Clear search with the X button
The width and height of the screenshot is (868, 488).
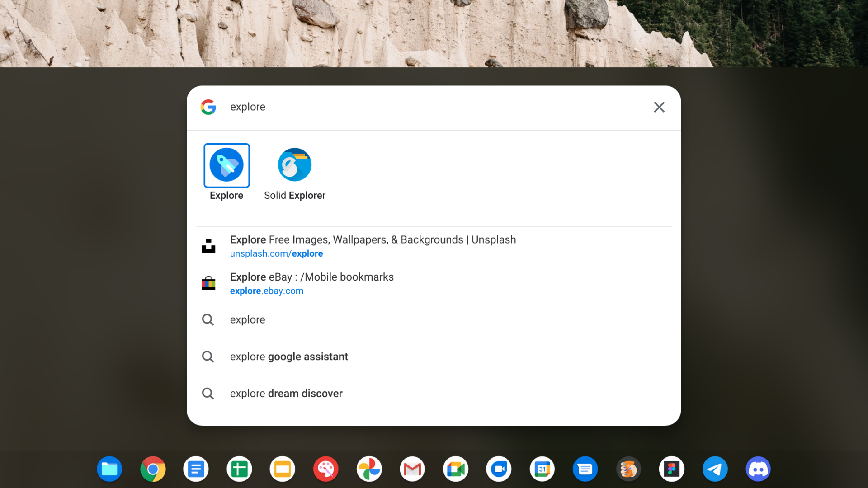659,107
